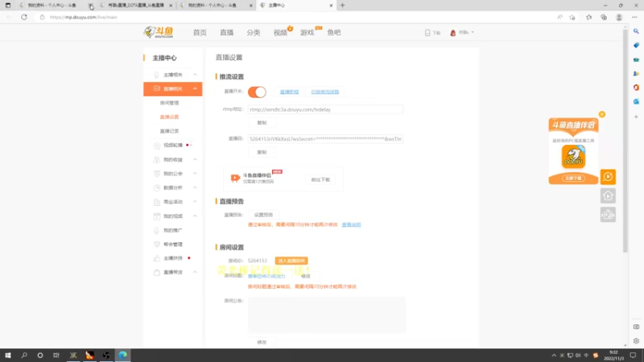Open the 直播 nav item

click(226, 32)
